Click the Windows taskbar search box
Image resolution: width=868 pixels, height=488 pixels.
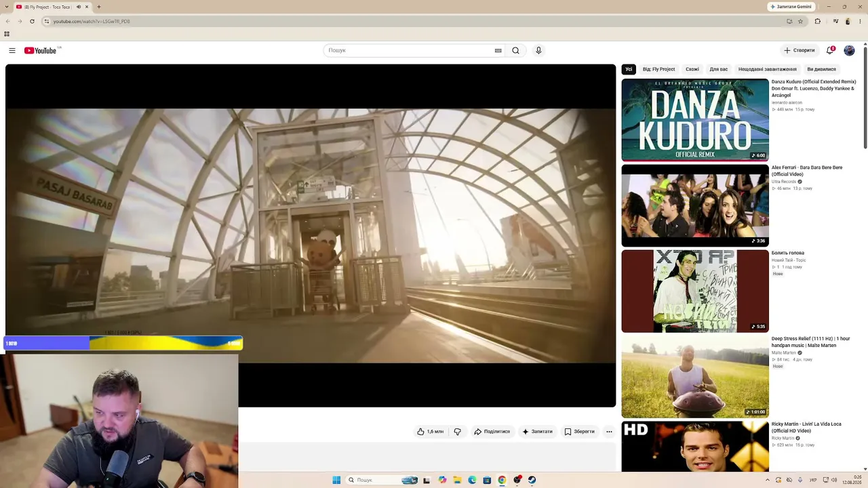point(382,480)
